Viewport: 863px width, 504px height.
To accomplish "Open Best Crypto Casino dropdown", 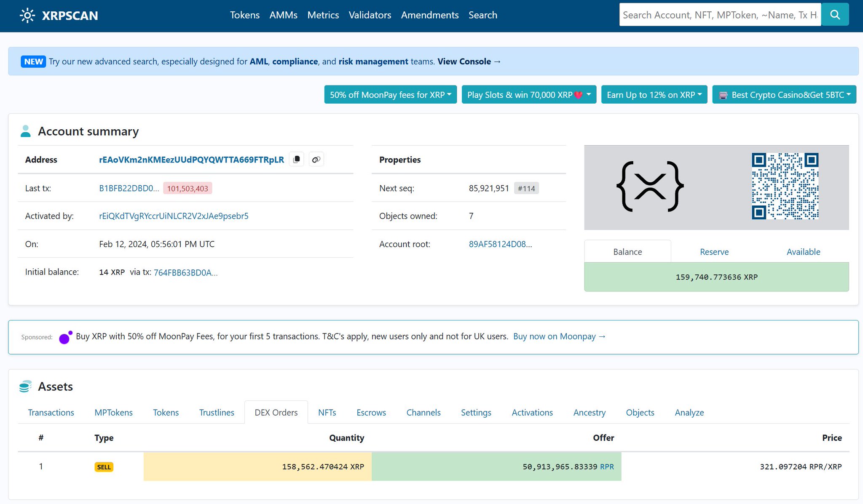I will pos(784,95).
